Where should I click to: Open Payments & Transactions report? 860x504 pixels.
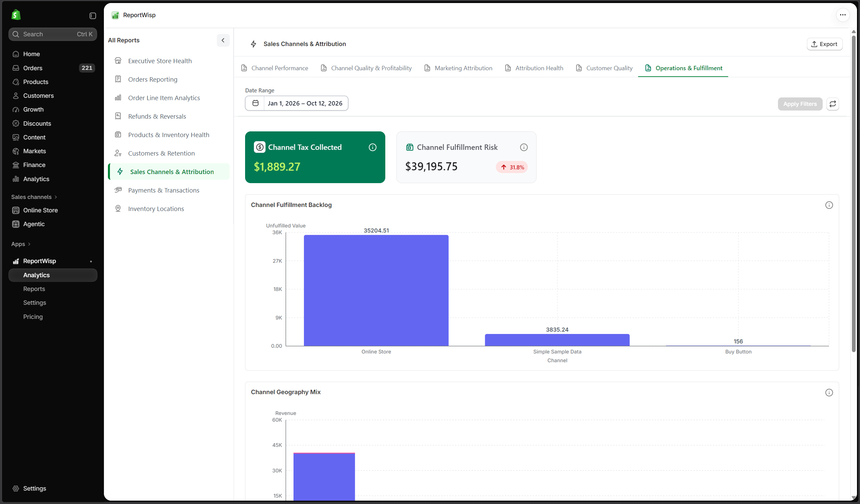coord(168,190)
